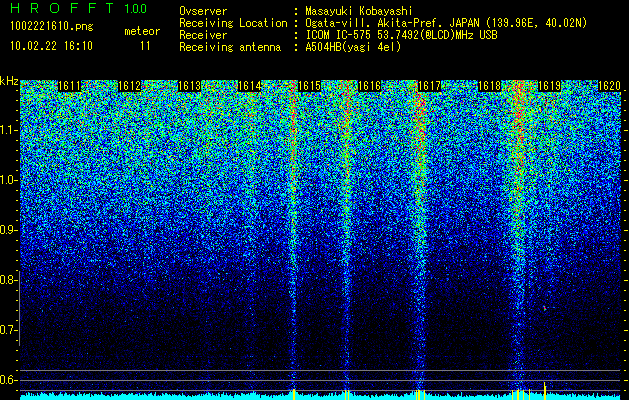Click the 0.8 frequency axis label
This screenshot has width=629, height=400.
pyautogui.click(x=8, y=280)
